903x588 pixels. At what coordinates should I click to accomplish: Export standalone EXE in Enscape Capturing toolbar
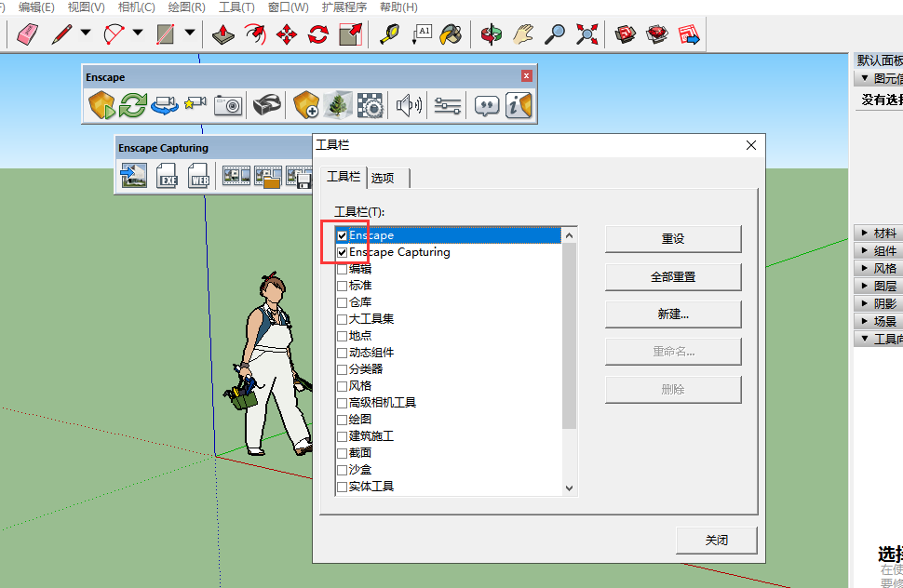pyautogui.click(x=168, y=175)
